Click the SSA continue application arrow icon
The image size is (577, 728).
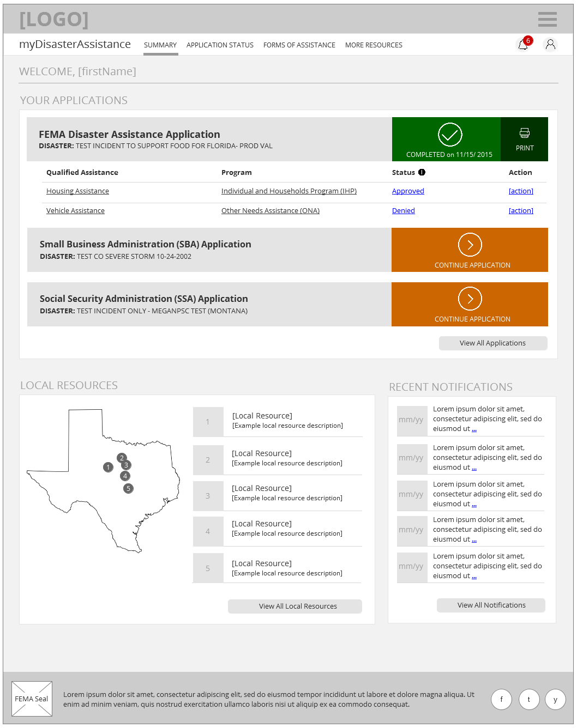[x=470, y=299]
